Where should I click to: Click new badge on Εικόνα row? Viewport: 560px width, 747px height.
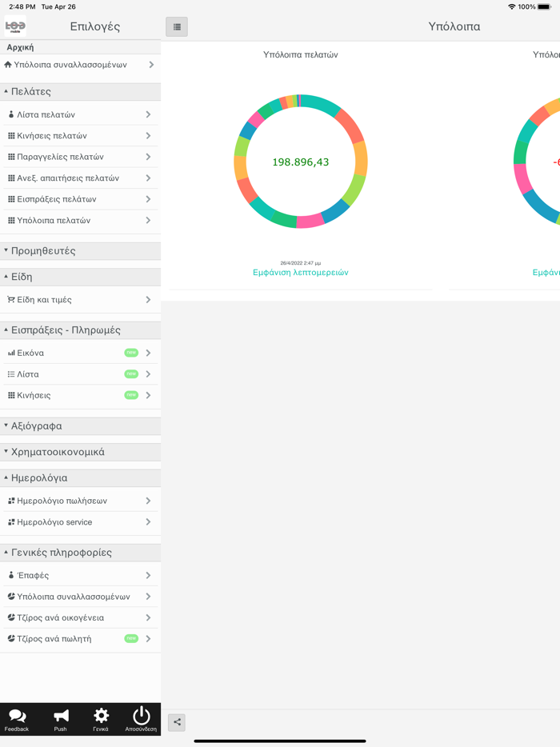(x=131, y=353)
